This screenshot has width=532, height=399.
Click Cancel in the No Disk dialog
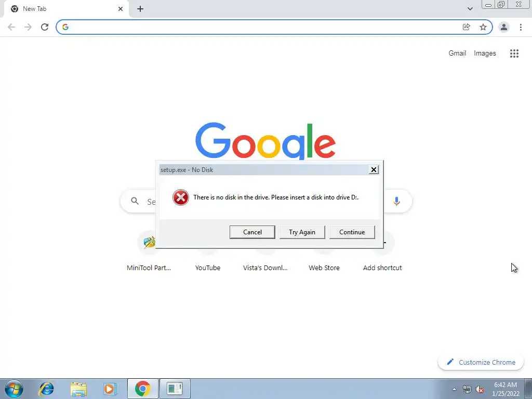tap(252, 232)
